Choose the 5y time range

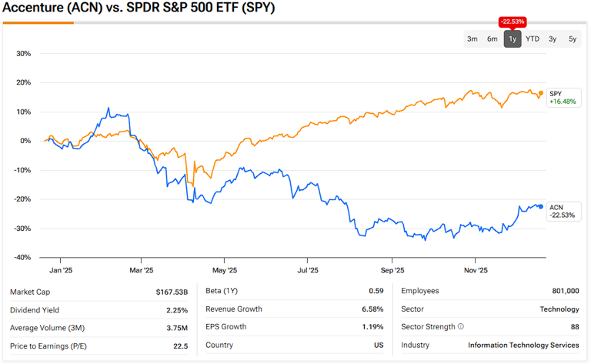point(573,38)
